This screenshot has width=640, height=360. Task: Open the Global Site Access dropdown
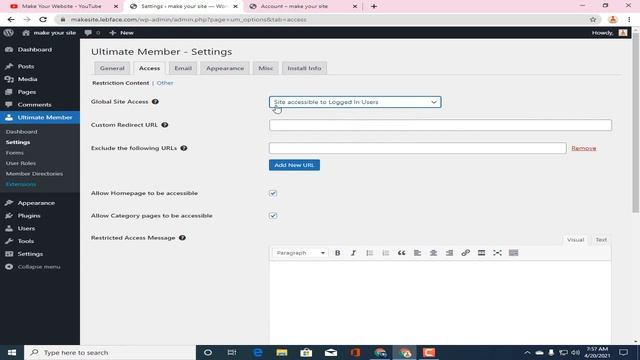click(355, 102)
